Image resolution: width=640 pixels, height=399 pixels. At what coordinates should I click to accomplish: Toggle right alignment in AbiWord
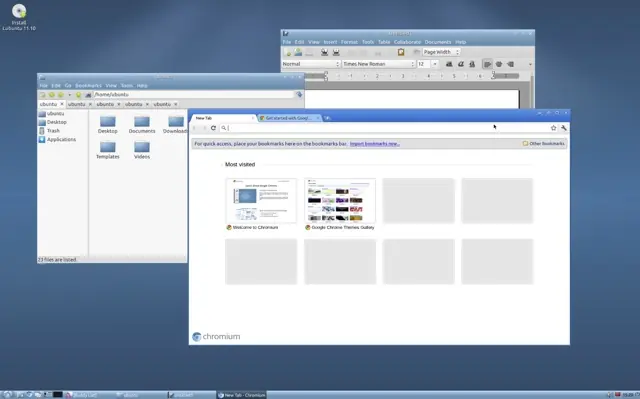(510, 64)
